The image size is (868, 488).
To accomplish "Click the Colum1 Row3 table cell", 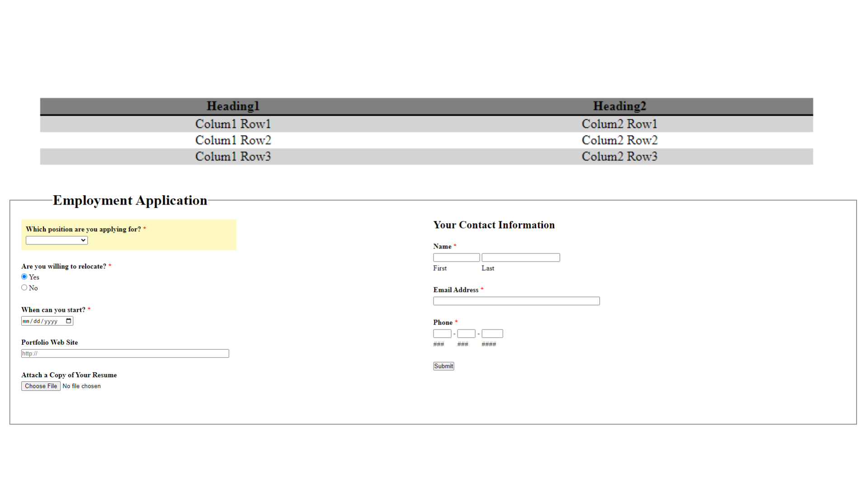I will (x=233, y=156).
